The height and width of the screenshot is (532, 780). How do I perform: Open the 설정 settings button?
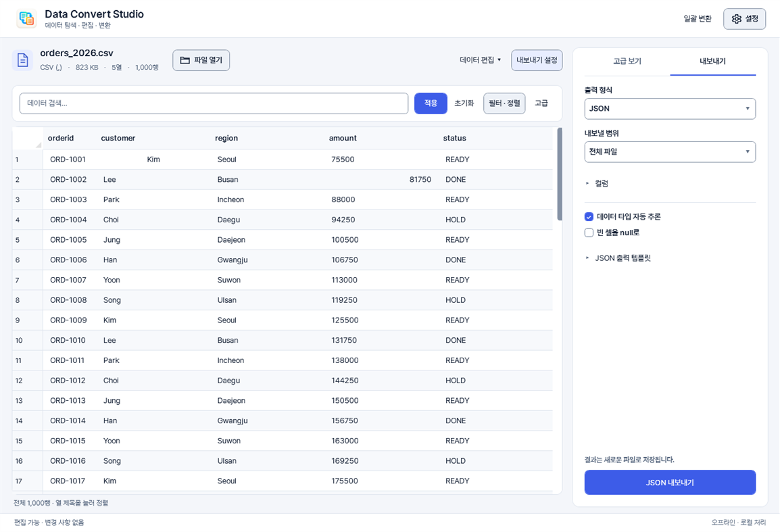click(x=744, y=19)
